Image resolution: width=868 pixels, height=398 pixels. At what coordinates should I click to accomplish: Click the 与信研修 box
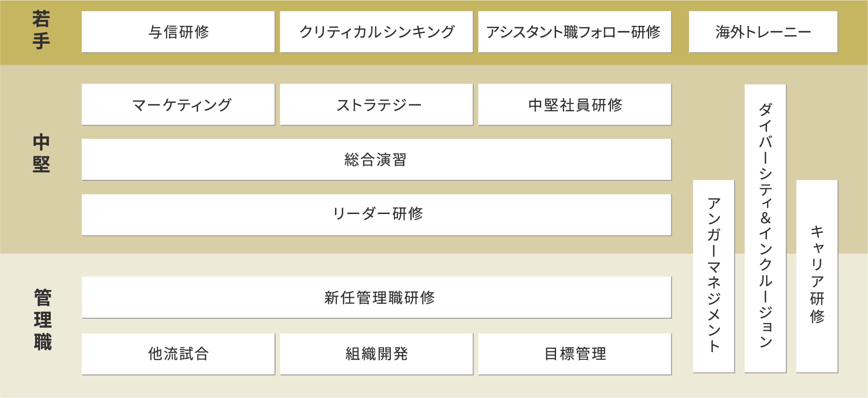click(x=178, y=32)
